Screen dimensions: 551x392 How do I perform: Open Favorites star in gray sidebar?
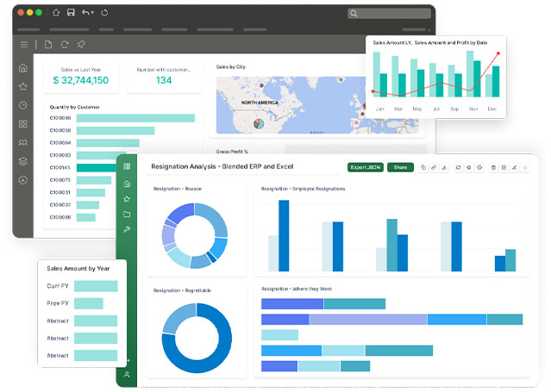click(23, 86)
